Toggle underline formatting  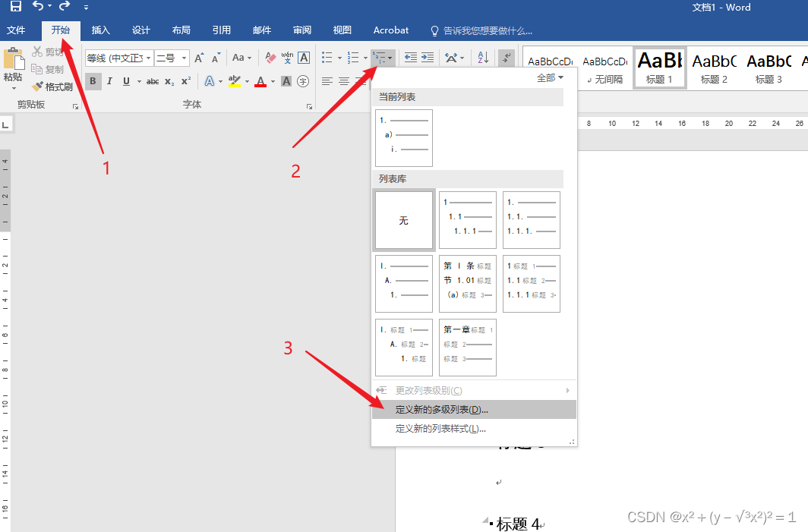point(126,81)
